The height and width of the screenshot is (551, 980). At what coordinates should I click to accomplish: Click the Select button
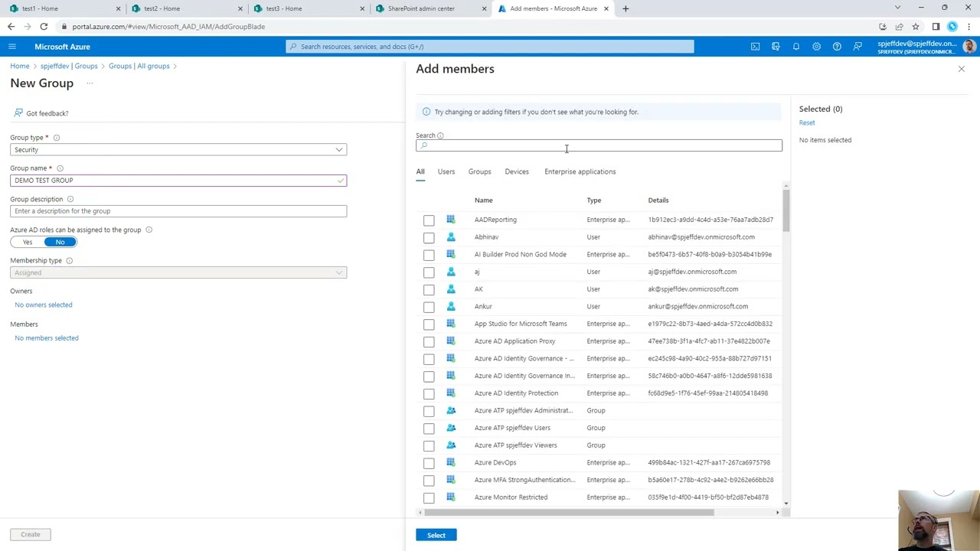pyautogui.click(x=436, y=535)
